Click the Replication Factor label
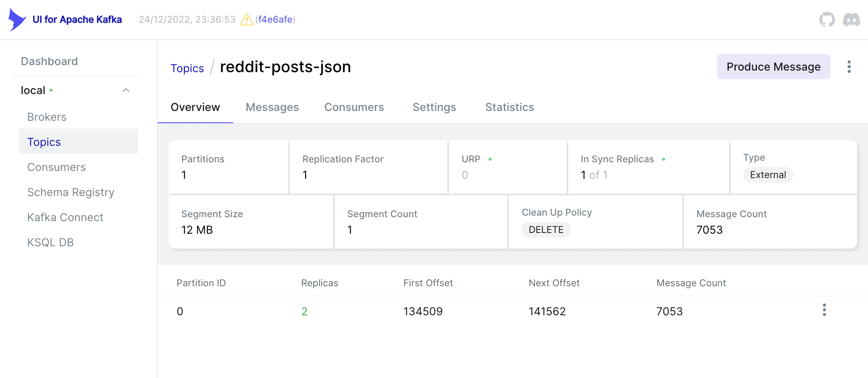This screenshot has height=378, width=868. point(343,159)
